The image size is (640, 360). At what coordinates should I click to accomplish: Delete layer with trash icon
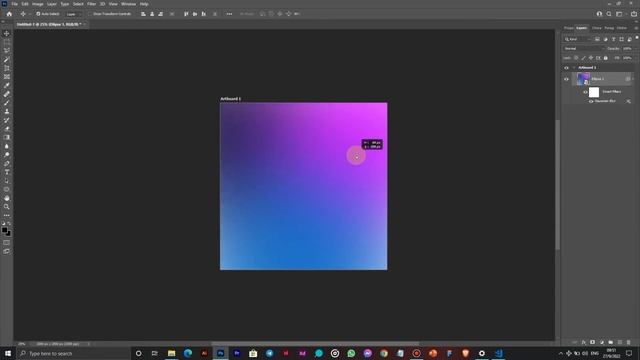tap(629, 342)
